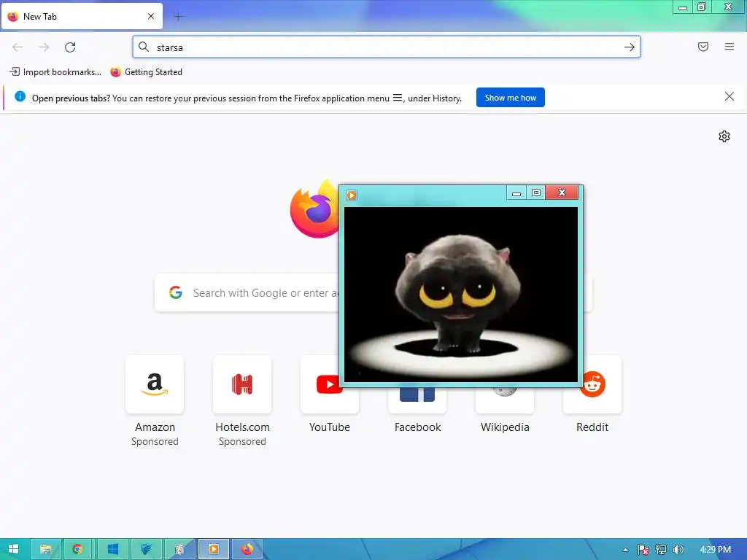Click the 4:29 PM clock
Viewport: 747px width, 560px height.
tap(715, 550)
